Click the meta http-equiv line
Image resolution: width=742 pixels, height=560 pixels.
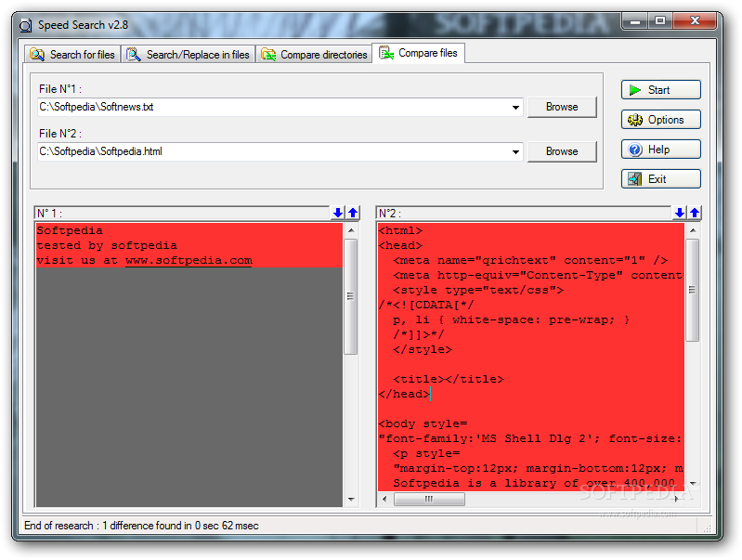tap(538, 275)
